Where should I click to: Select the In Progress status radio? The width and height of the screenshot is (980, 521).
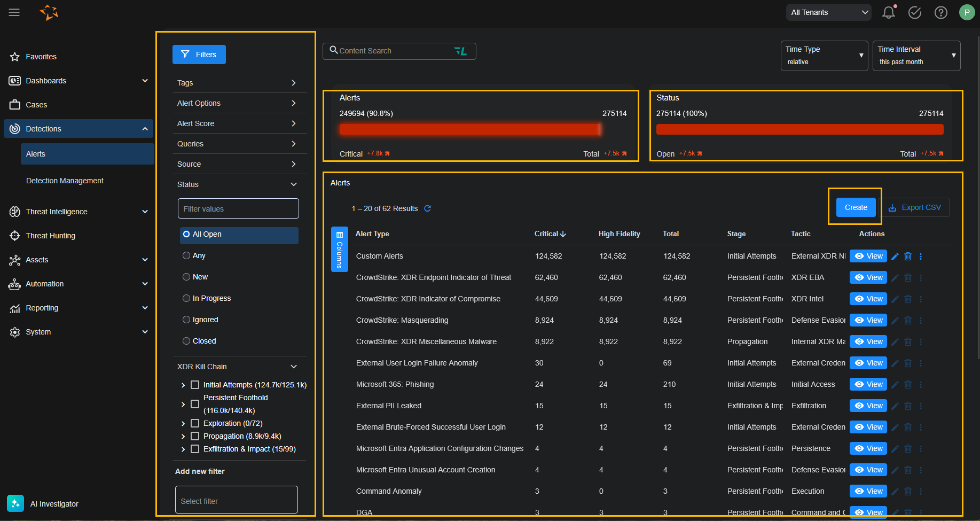click(186, 298)
